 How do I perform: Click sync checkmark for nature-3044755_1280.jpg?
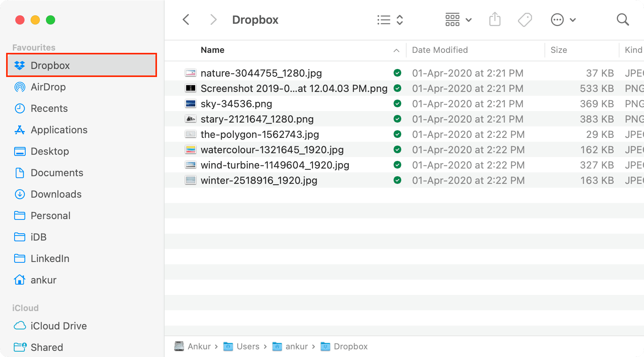pyautogui.click(x=397, y=73)
